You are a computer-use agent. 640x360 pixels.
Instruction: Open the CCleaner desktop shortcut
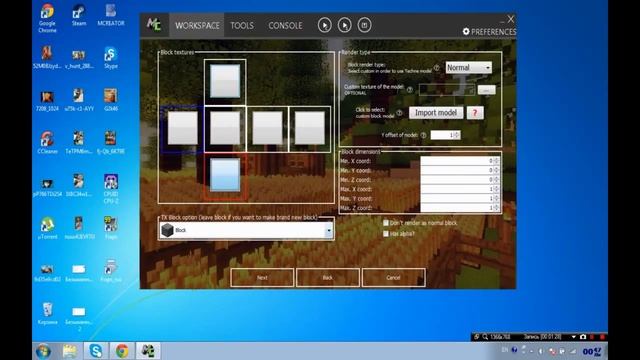(x=47, y=142)
